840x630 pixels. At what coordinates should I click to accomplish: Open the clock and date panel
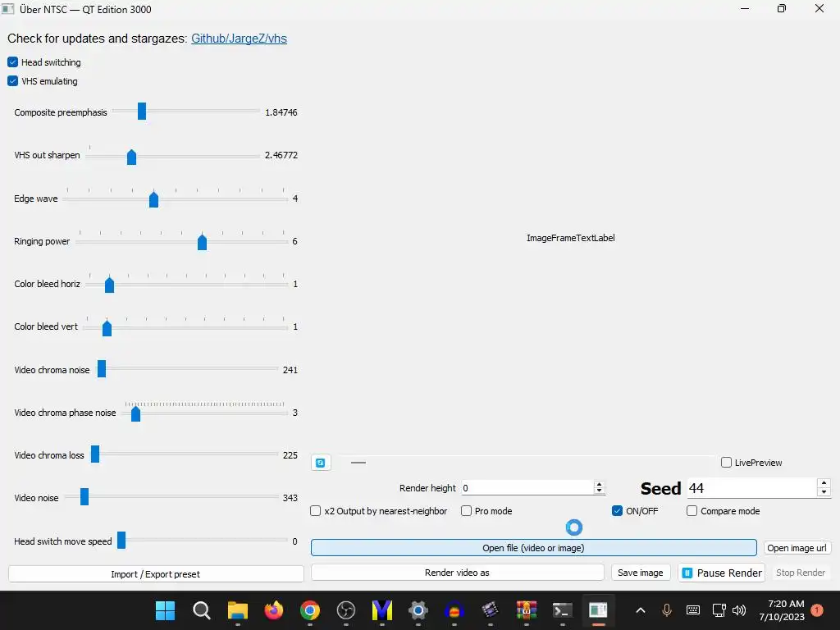tap(782, 610)
